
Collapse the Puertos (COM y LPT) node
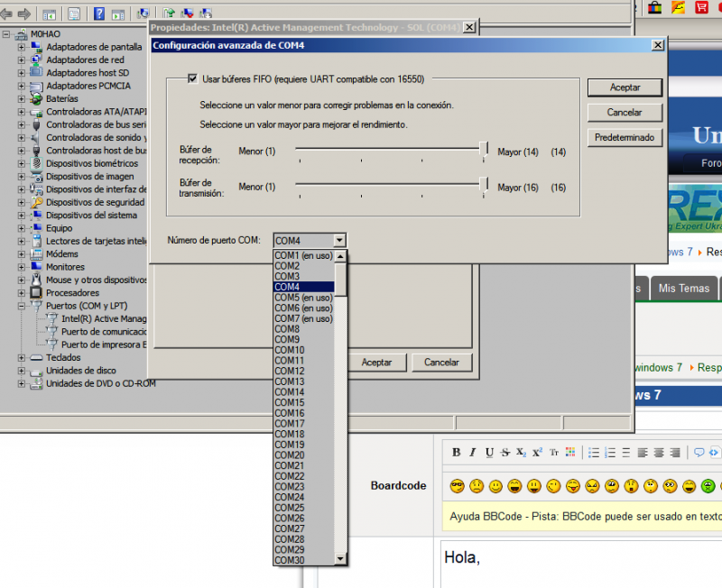pyautogui.click(x=21, y=306)
